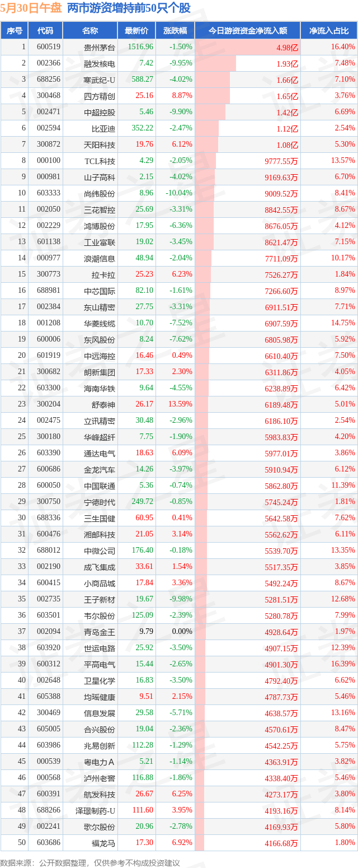The width and height of the screenshot is (358, 868).
Task: Click the -10.04% change value
Action: coord(180,193)
